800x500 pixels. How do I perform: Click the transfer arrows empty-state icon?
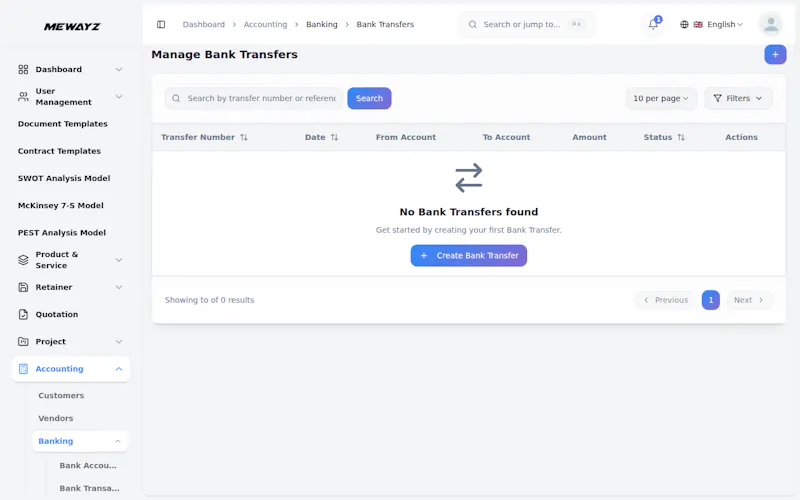tap(468, 178)
